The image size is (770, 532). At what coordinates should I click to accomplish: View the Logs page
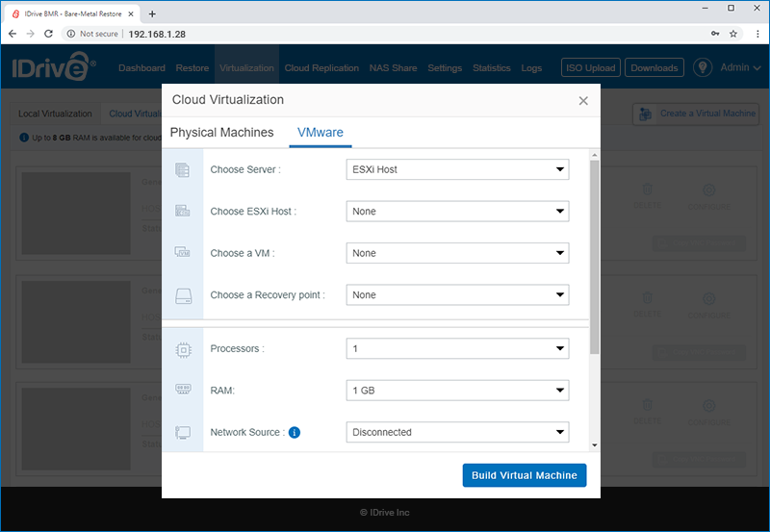click(531, 67)
